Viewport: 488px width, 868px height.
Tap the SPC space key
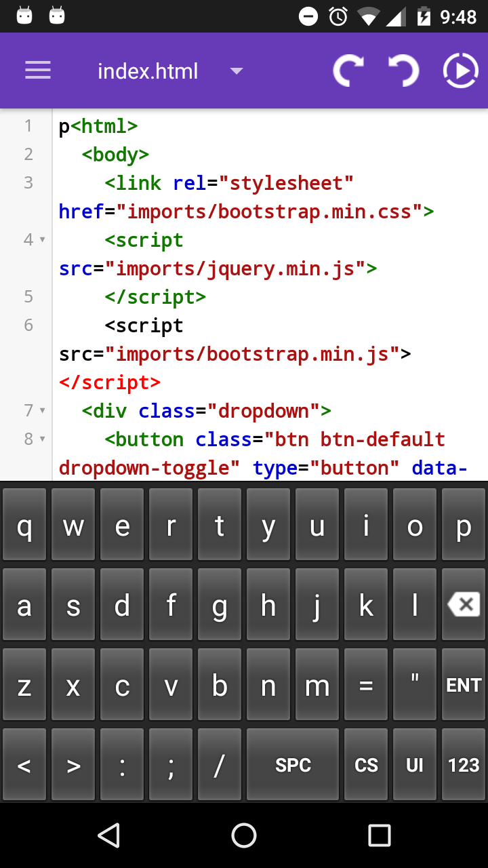293,764
